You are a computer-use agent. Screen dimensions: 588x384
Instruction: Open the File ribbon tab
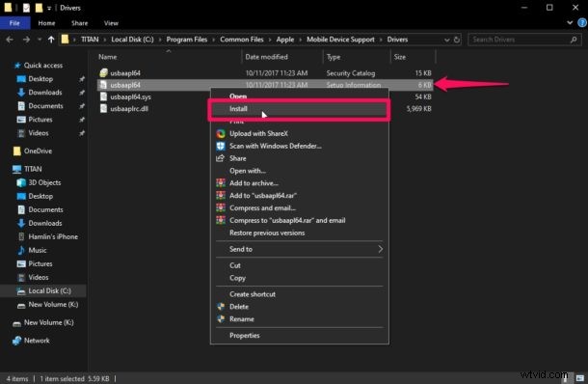click(14, 23)
